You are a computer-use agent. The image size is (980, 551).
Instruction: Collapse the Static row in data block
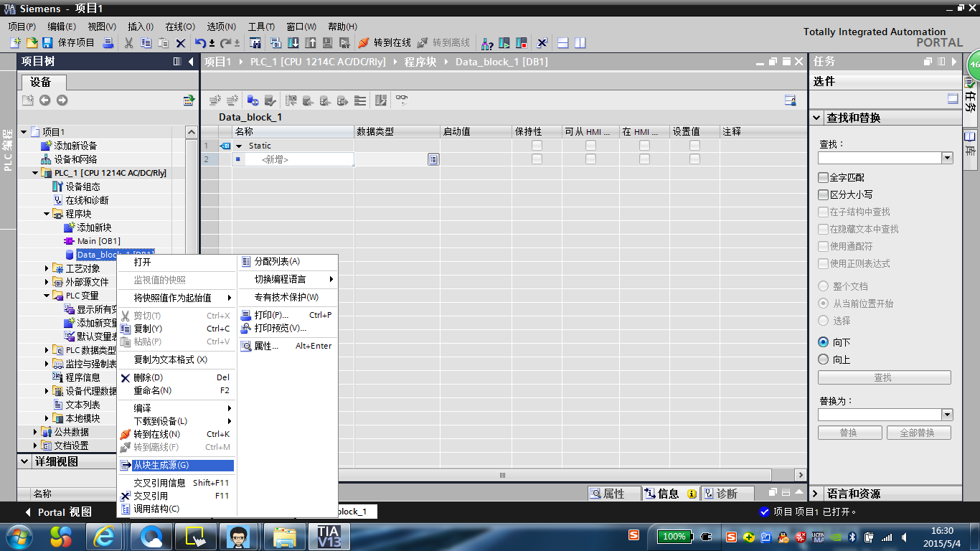click(239, 146)
